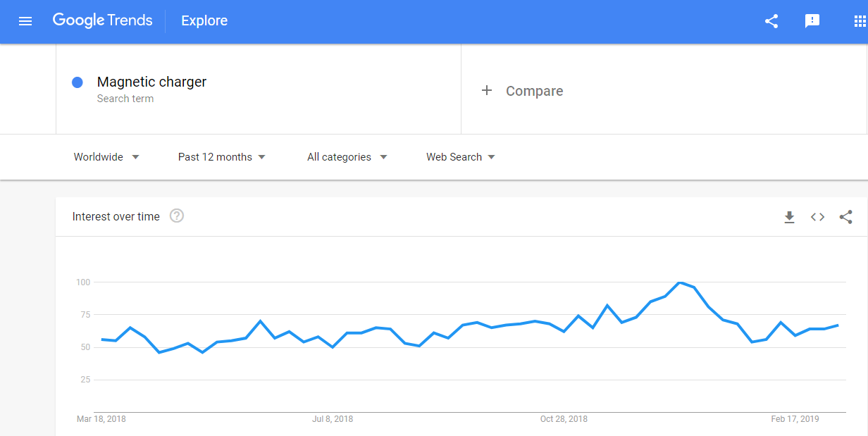Download the interest over time CSV
868x436 pixels.
click(x=789, y=217)
